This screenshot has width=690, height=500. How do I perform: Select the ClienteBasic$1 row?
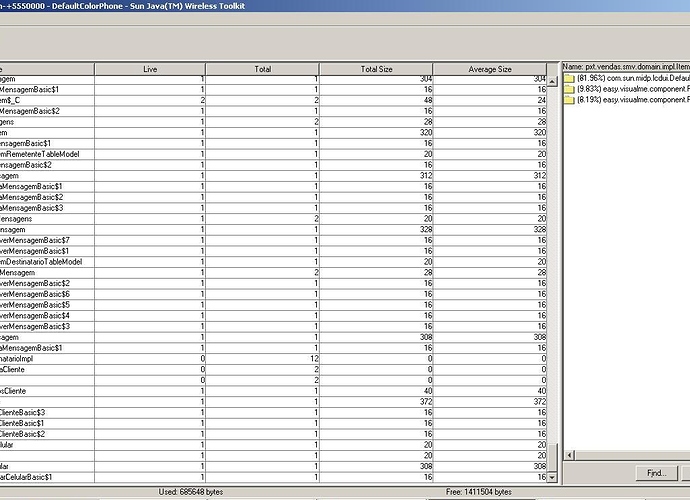[x=273, y=423]
